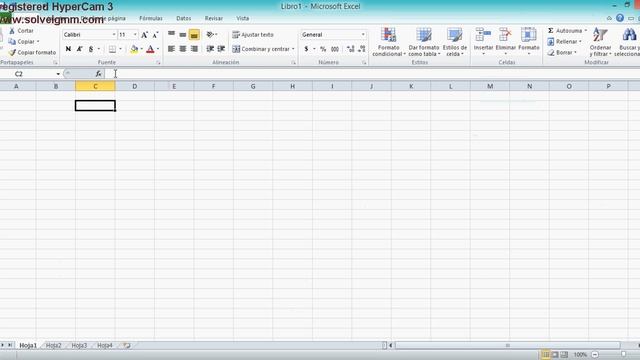Viewport: 640px width, 360px height.
Task: Click the insert new worksheet icon
Action: [127, 345]
